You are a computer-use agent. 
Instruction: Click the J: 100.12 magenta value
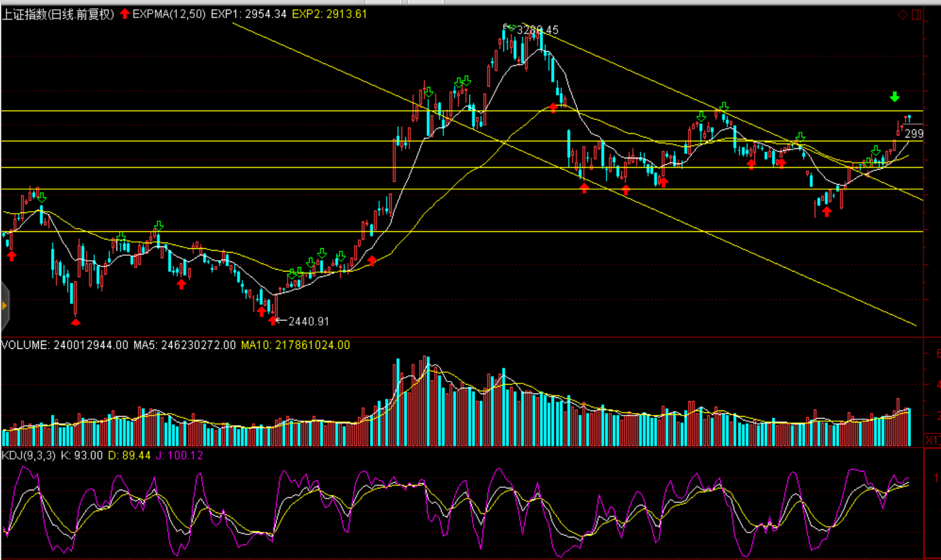pyautogui.click(x=179, y=456)
